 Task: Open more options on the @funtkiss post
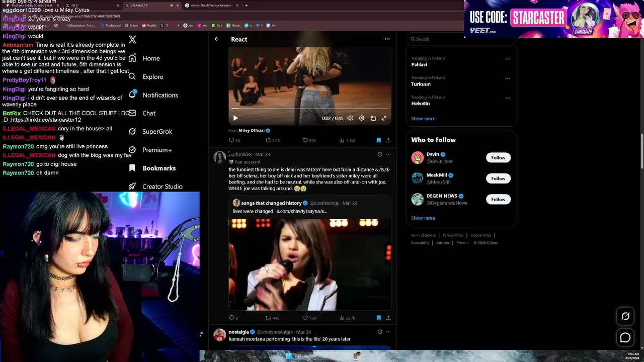(x=388, y=154)
